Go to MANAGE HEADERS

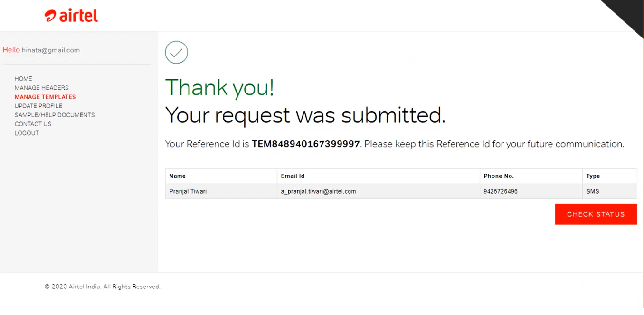tap(41, 88)
